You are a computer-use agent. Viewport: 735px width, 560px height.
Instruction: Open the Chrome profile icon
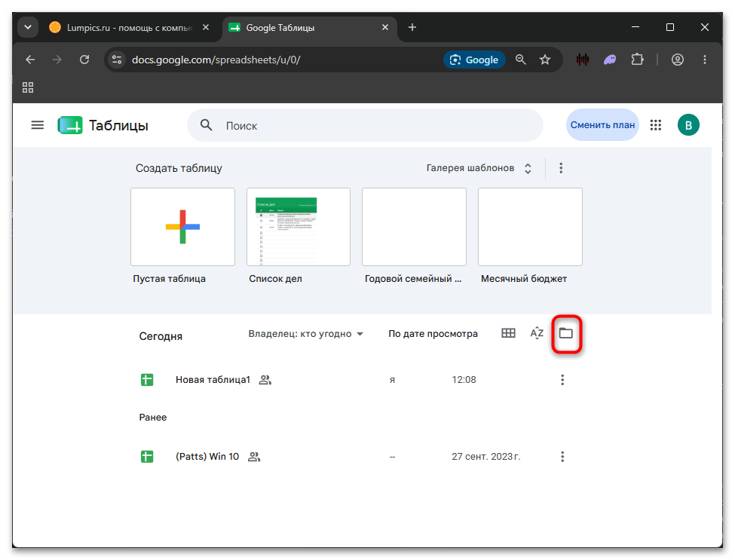(x=678, y=60)
